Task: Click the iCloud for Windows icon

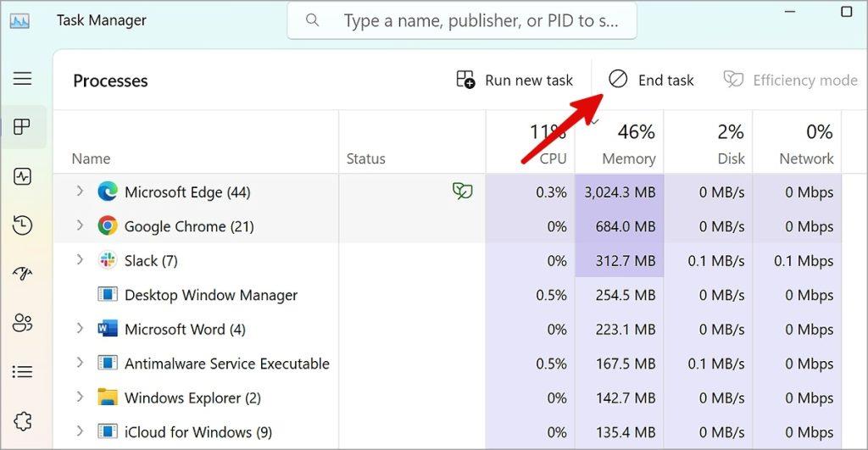Action: coord(108,431)
